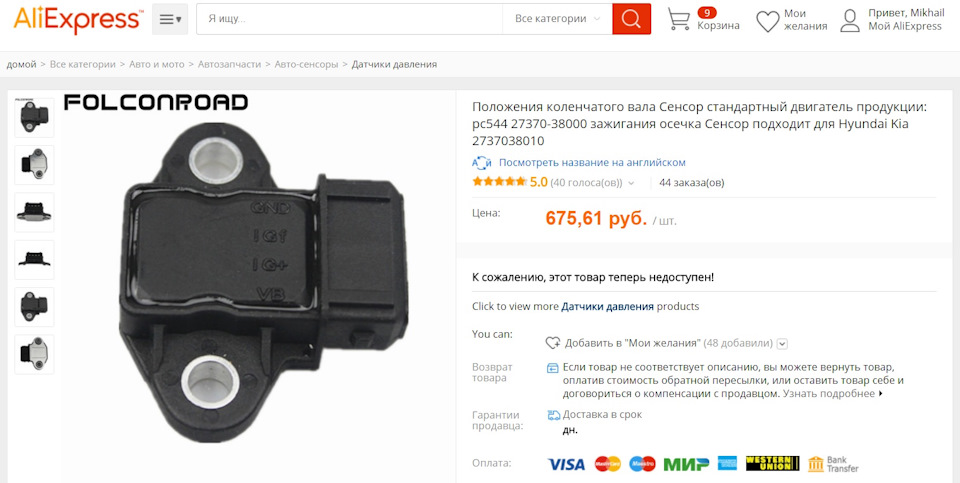Open the wishlist heart icon
The height and width of the screenshot is (483, 960).
tap(768, 21)
